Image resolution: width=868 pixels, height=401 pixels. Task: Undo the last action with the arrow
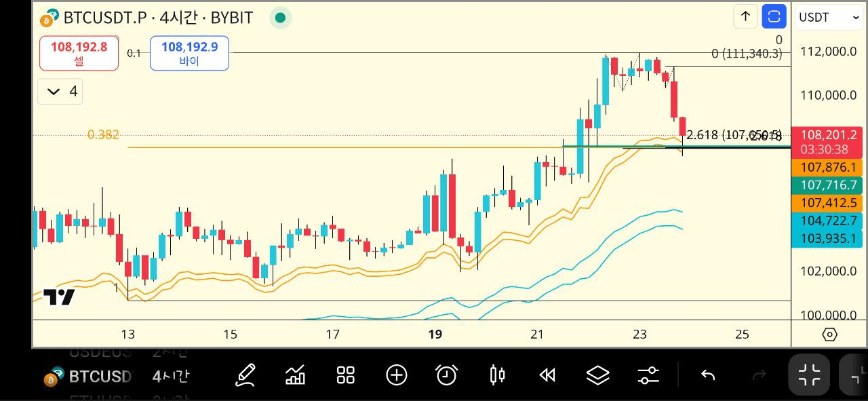(x=708, y=375)
